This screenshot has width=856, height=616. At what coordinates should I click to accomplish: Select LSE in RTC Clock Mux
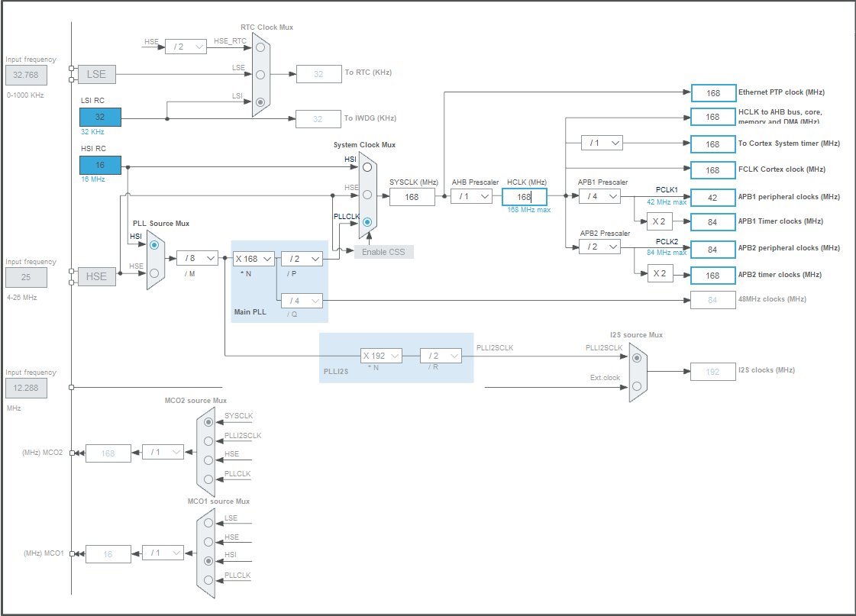[260, 74]
